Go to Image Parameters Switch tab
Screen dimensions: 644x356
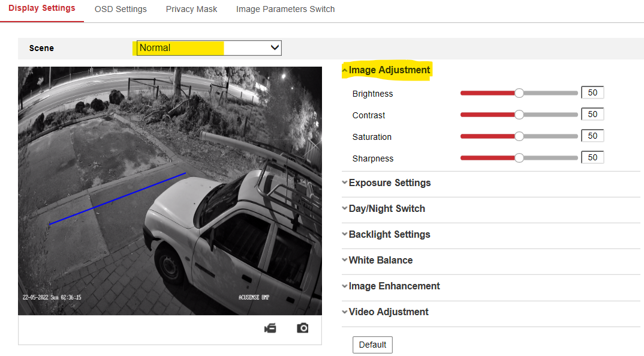pyautogui.click(x=285, y=9)
